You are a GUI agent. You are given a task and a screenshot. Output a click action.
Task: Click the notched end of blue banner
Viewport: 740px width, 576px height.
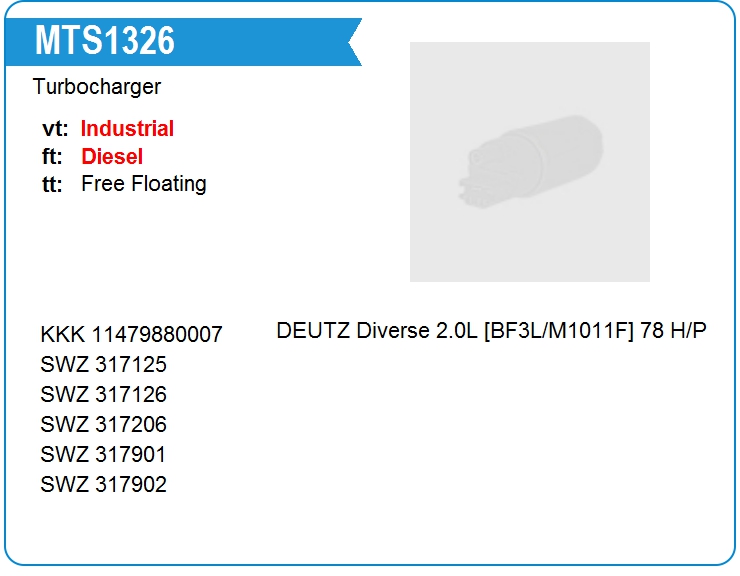point(354,42)
